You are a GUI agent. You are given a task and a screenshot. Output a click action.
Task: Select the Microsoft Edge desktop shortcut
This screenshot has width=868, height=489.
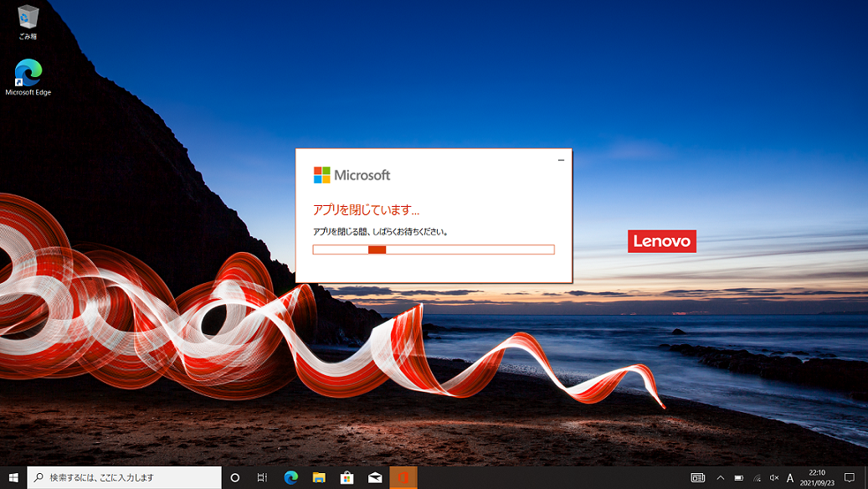coord(28,77)
